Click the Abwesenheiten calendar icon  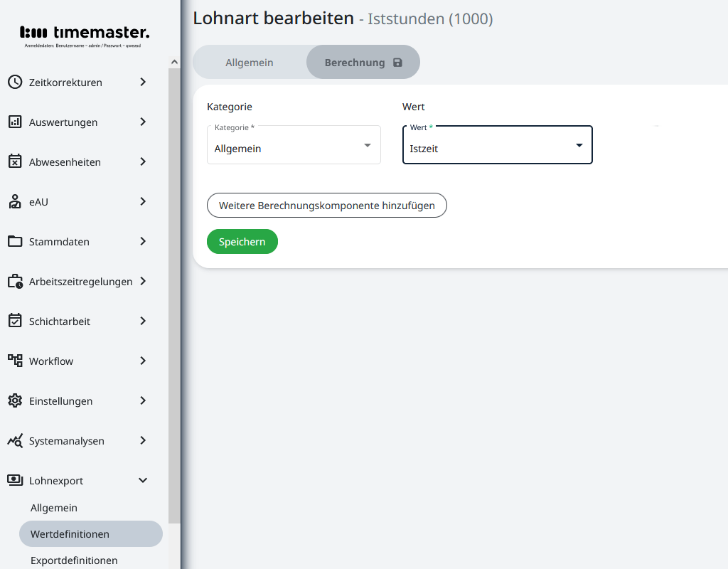click(15, 161)
